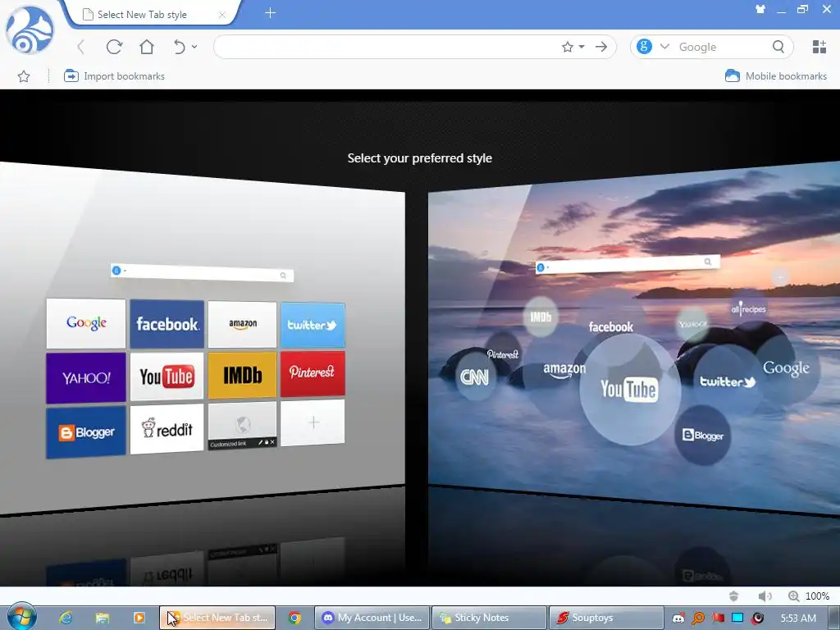Image resolution: width=840 pixels, height=630 pixels.
Task: Click the allrecipes bubble in wallpaper preview
Action: tap(748, 308)
